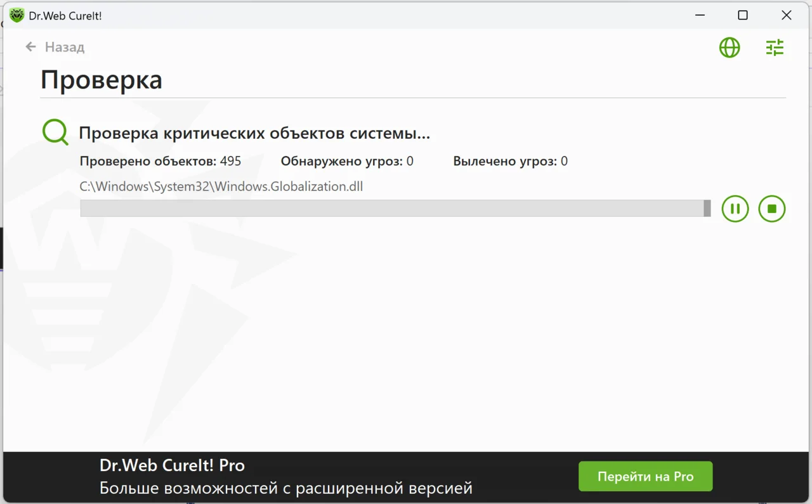This screenshot has height=504, width=812.
Task: Maximize the Dr.Web CureIt! window
Action: (x=743, y=15)
